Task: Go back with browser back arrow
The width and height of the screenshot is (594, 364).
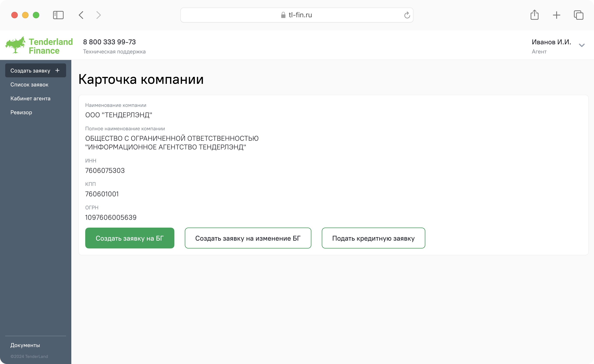Action: click(x=81, y=15)
